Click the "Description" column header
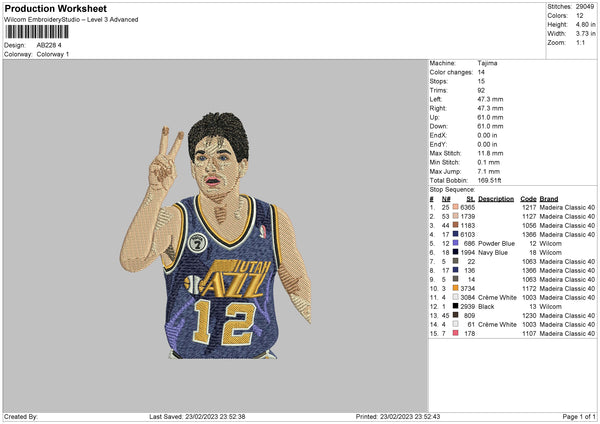600x424 pixels. click(x=496, y=199)
